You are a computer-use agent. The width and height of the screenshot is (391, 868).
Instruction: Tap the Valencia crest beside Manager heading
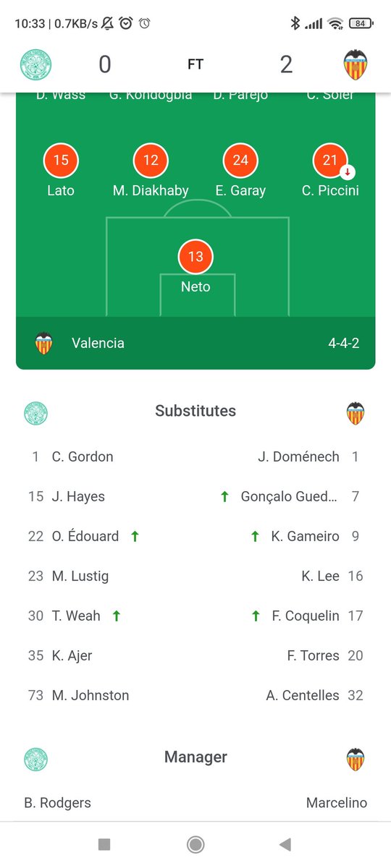click(x=356, y=759)
